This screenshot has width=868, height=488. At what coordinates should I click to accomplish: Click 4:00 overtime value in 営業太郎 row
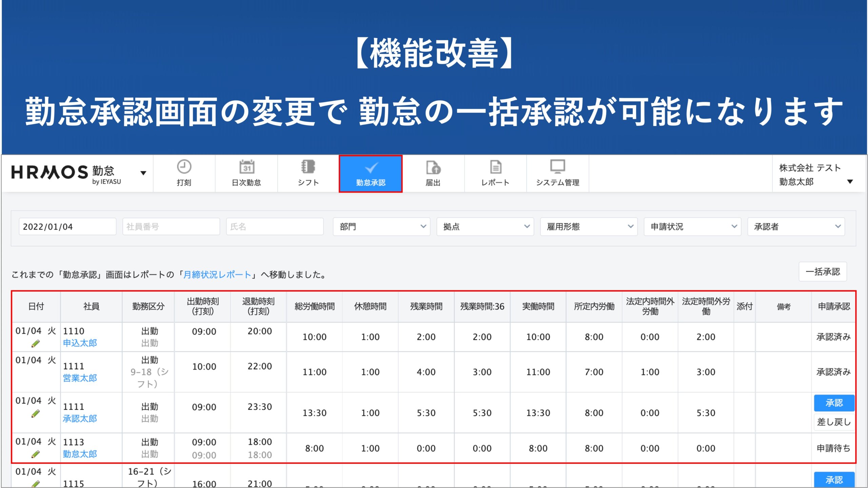tap(426, 372)
